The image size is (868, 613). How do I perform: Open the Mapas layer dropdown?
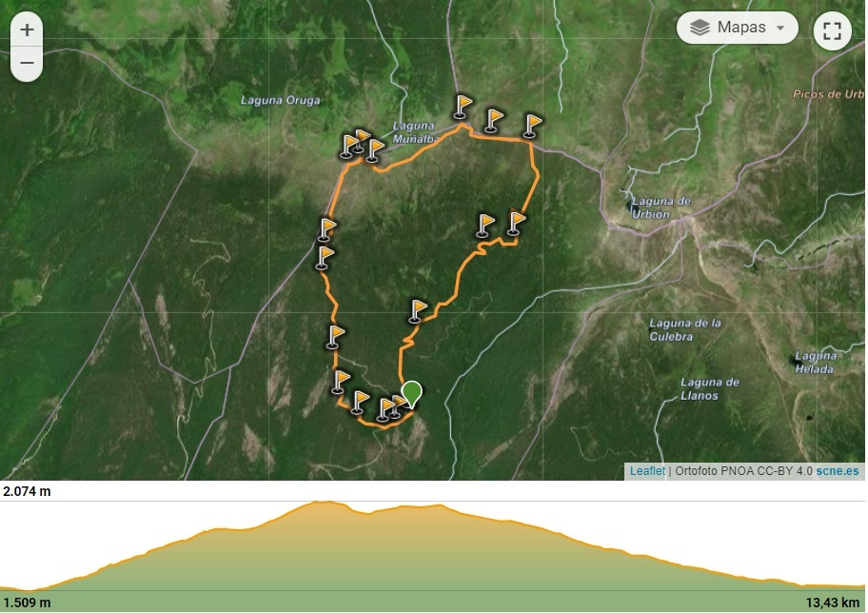click(x=737, y=28)
